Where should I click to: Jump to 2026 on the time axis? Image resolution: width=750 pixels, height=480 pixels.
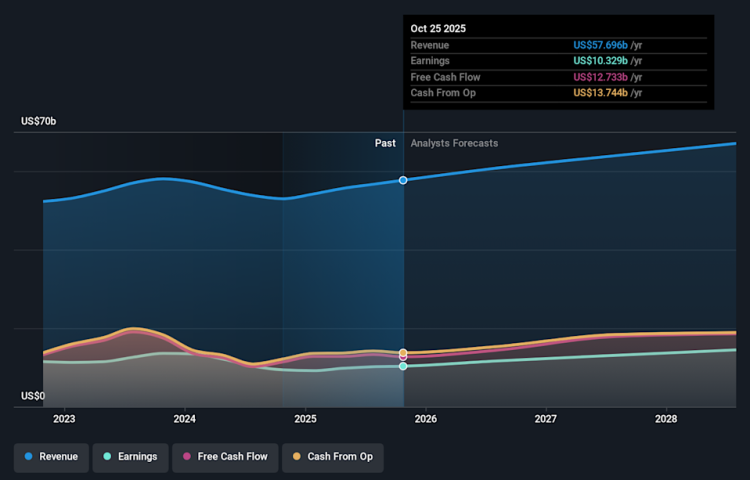tap(426, 419)
